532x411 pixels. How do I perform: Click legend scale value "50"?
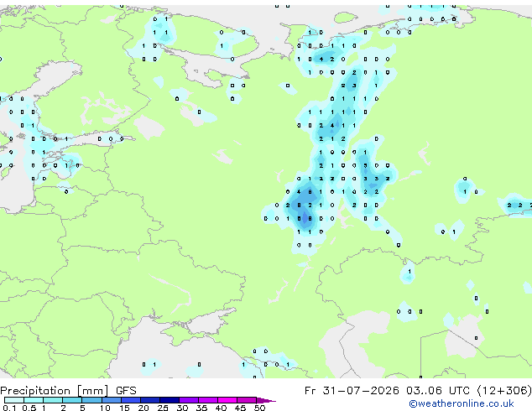pos(259,408)
